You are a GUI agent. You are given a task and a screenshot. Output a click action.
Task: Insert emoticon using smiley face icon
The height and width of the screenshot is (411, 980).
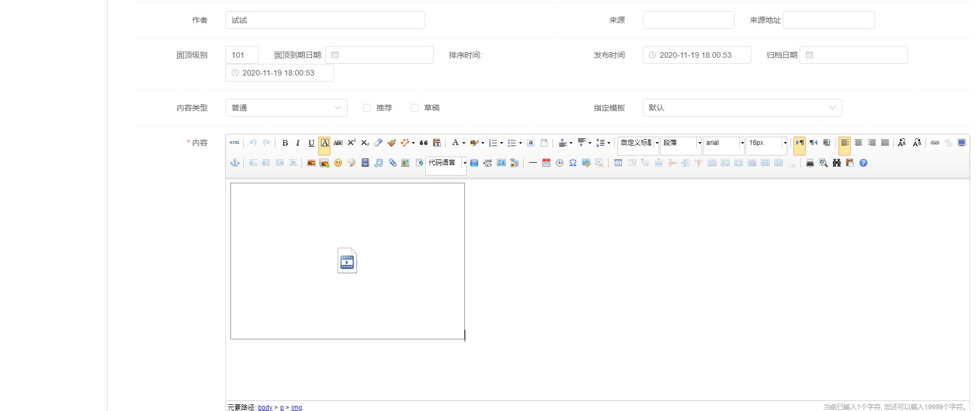click(338, 163)
